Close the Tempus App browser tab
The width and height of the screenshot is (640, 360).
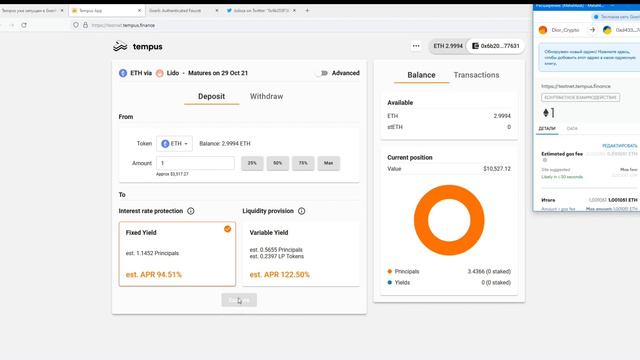(139, 11)
